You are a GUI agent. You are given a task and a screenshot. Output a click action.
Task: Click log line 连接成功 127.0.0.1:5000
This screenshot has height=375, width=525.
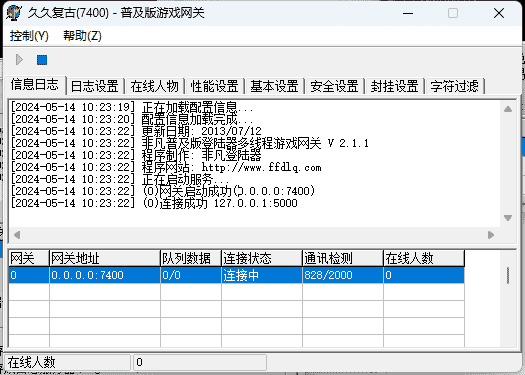tap(154, 204)
